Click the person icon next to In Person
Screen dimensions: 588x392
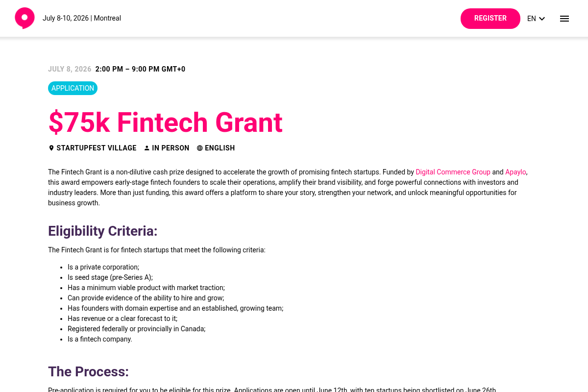pyautogui.click(x=147, y=148)
